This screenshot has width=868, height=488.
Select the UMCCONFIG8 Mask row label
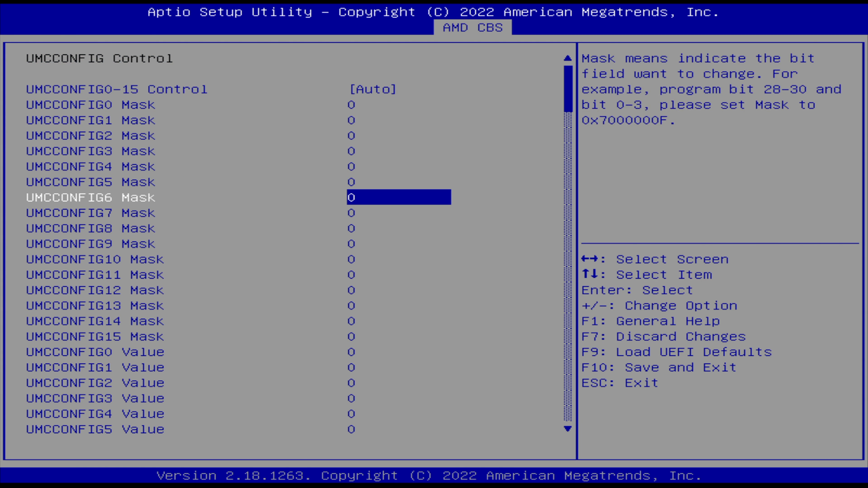(91, 228)
